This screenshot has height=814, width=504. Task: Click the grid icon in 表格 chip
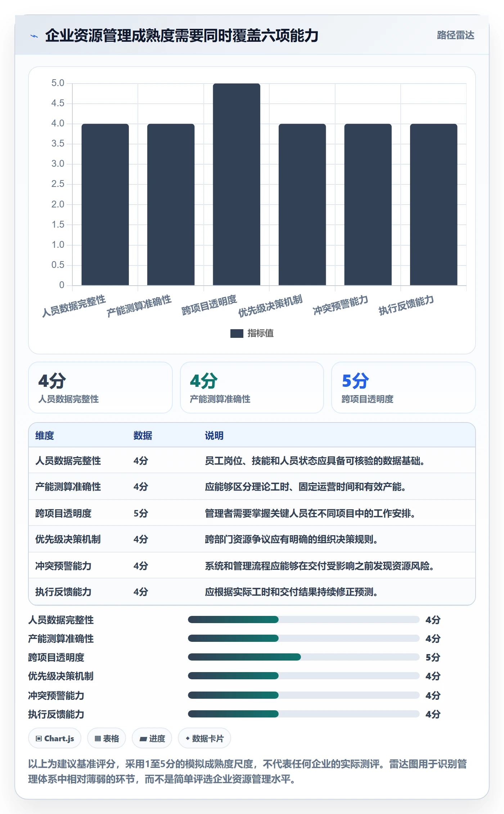(x=98, y=739)
